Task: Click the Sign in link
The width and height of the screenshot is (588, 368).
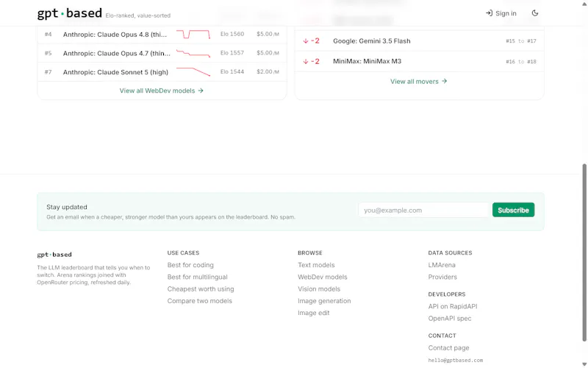Action: [501, 13]
